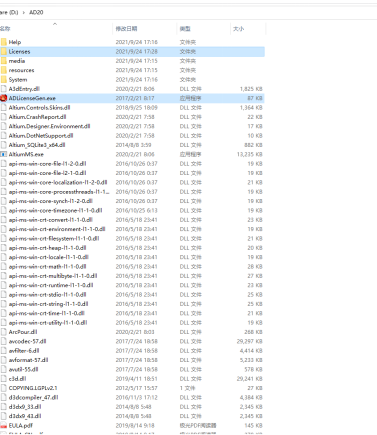Click the sort arrow above the Name column
Screen dimensions: 377x435
55,24
